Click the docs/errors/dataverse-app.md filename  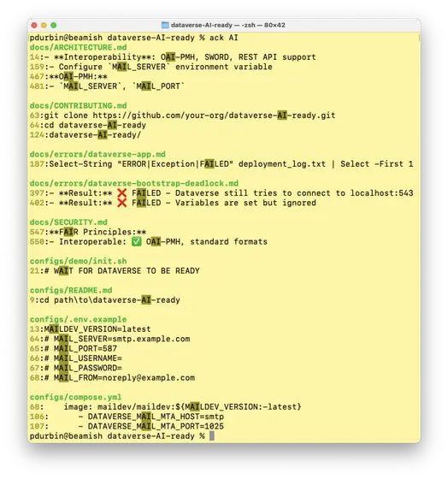click(x=97, y=154)
